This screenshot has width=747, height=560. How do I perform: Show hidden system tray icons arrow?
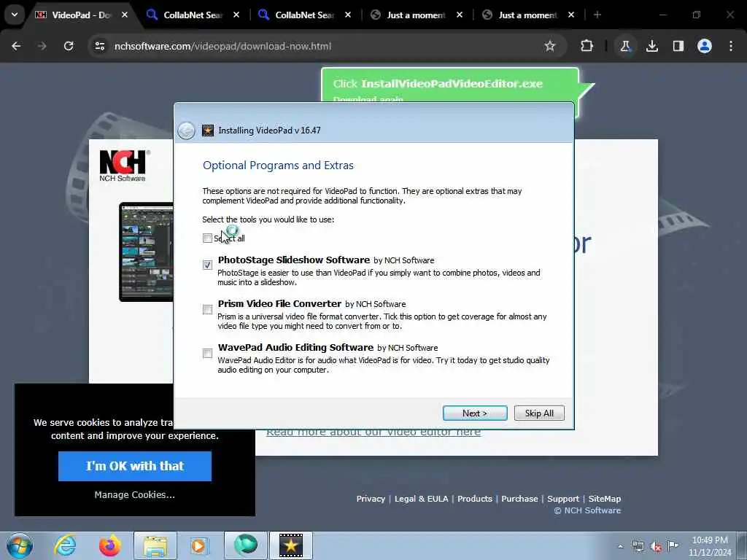620,547
